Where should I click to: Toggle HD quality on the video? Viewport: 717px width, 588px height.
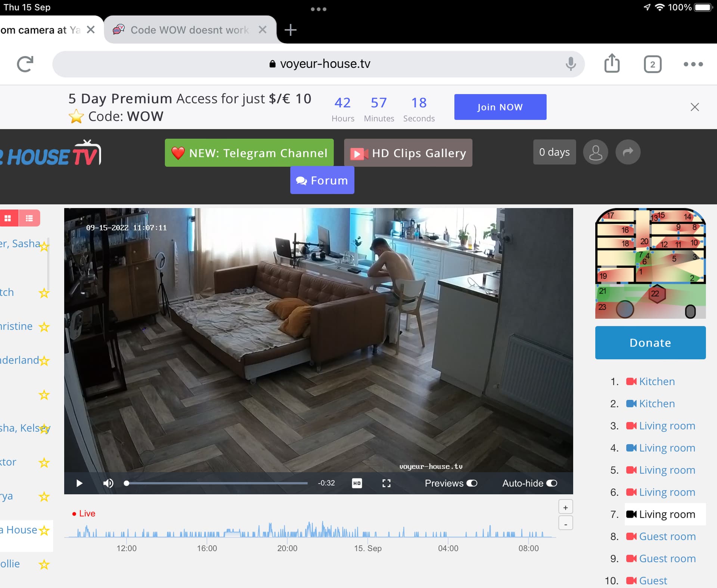[357, 483]
